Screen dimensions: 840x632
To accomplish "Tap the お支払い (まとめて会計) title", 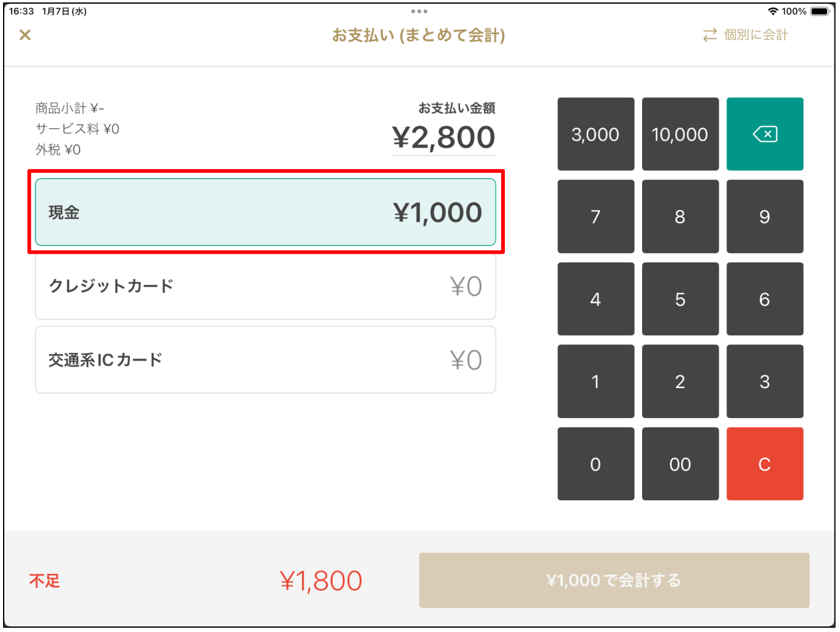I will click(x=419, y=36).
